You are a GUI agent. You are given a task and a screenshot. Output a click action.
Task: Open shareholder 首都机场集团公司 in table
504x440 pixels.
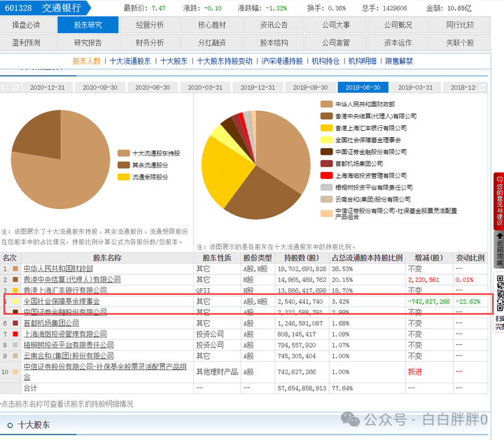pos(51,323)
